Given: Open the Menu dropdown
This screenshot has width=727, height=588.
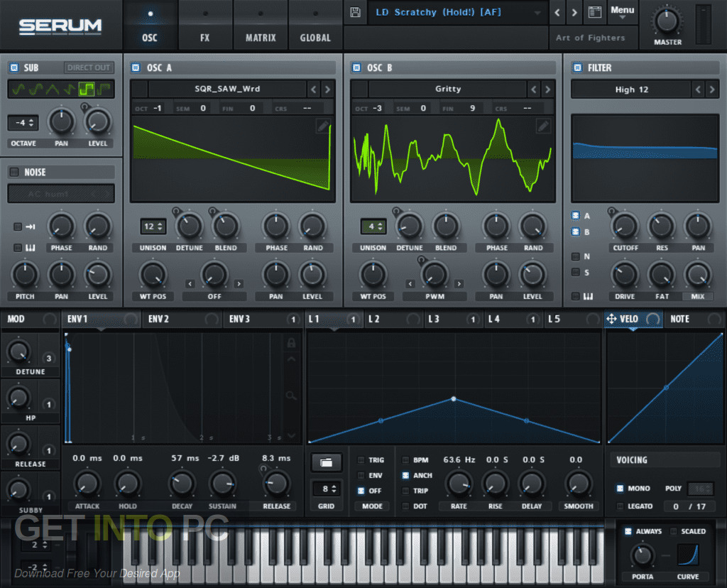Looking at the screenshot, I should click(622, 13).
